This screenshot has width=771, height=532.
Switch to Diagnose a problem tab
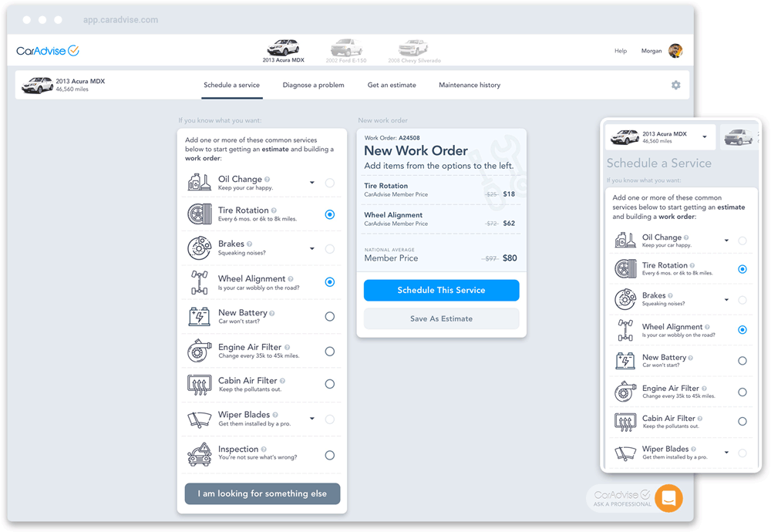(x=313, y=85)
